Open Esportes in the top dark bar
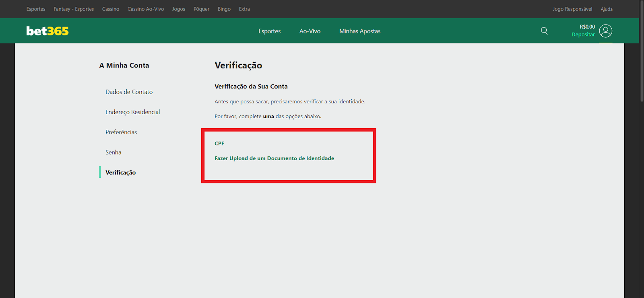 click(36, 9)
